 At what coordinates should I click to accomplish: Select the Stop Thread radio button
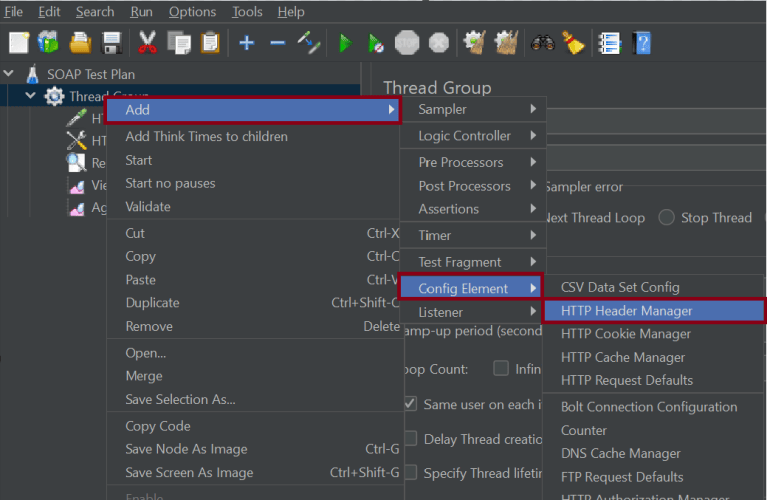pos(666,217)
